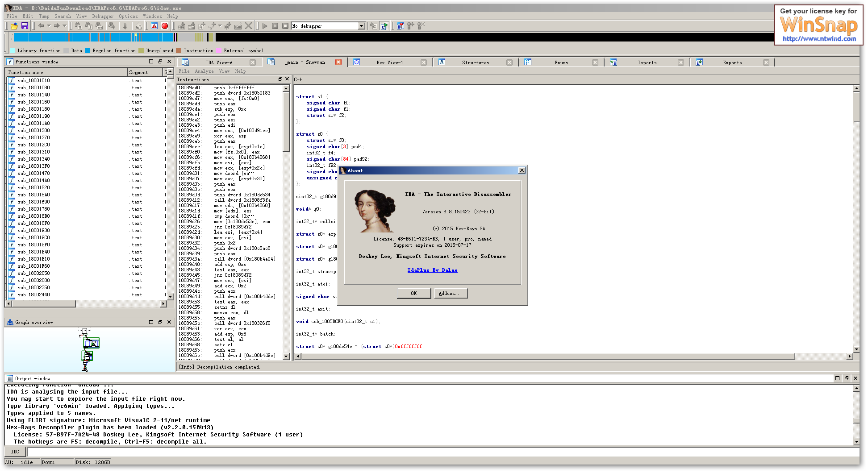Image resolution: width=868 pixels, height=473 pixels.
Task: Select sub_18001010 in Functions window
Action: click(34, 81)
